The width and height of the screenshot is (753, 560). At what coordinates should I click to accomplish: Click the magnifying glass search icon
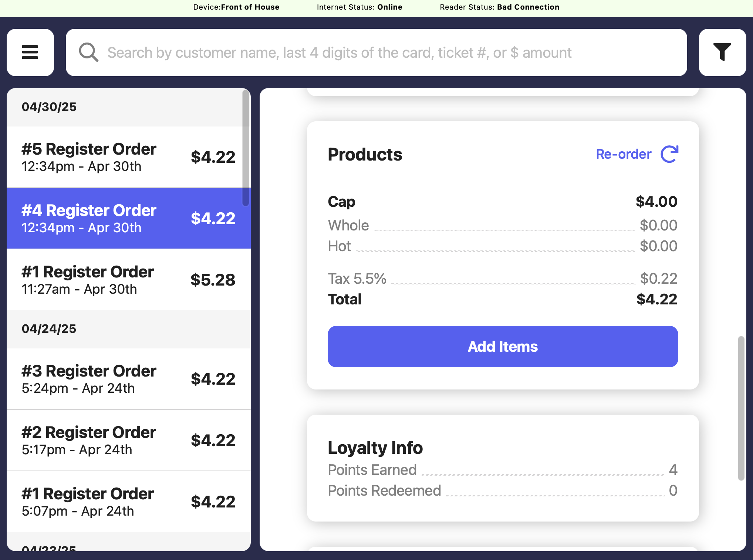(88, 53)
